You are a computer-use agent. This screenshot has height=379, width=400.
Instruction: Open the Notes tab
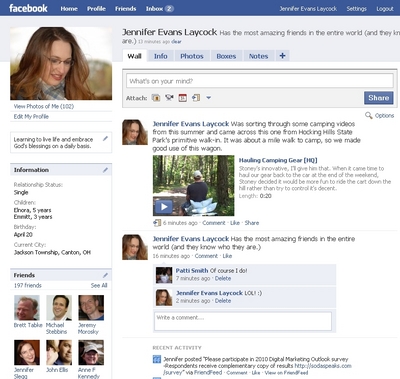point(259,56)
